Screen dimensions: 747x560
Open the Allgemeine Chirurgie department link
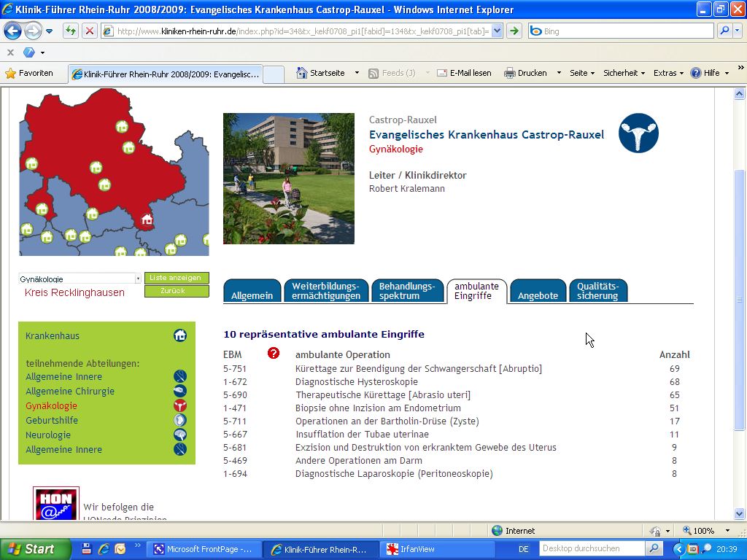pos(70,392)
